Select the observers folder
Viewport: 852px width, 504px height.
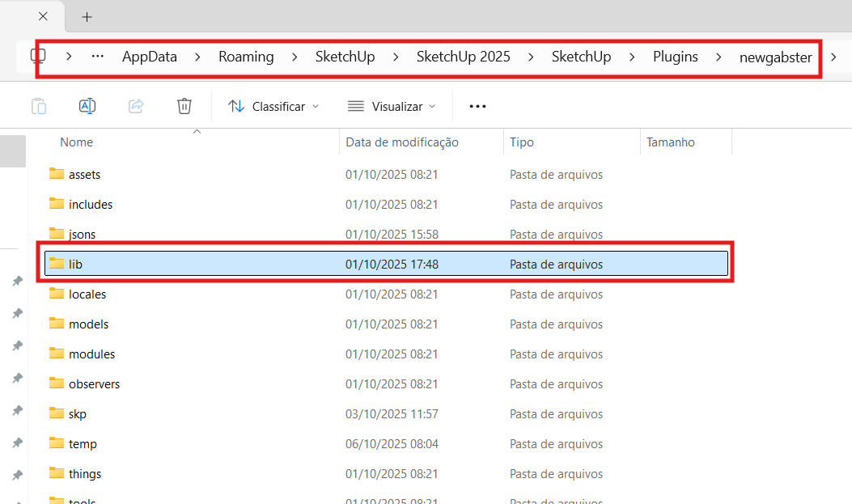pyautogui.click(x=95, y=383)
